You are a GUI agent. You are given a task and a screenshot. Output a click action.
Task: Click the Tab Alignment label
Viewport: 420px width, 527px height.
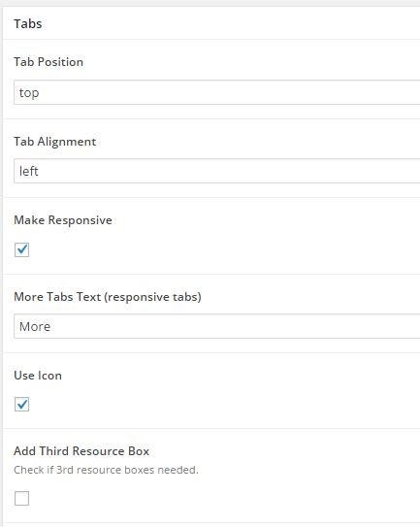point(54,142)
